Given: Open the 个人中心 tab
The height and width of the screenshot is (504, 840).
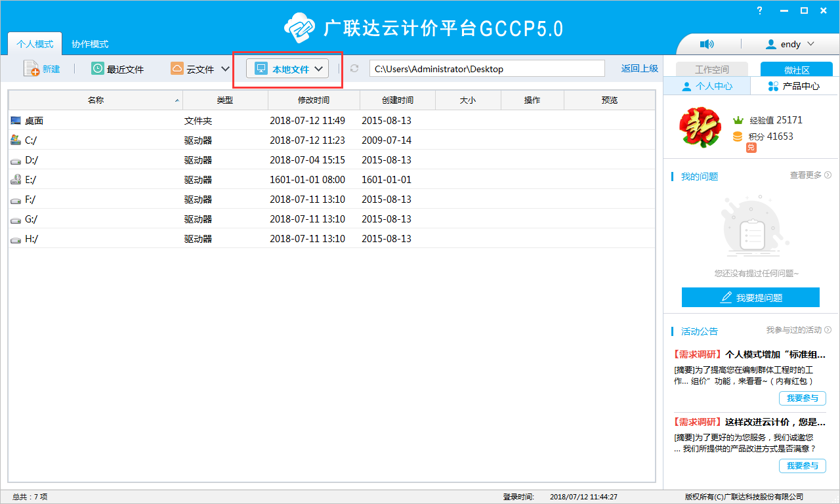Looking at the screenshot, I should 707,86.
